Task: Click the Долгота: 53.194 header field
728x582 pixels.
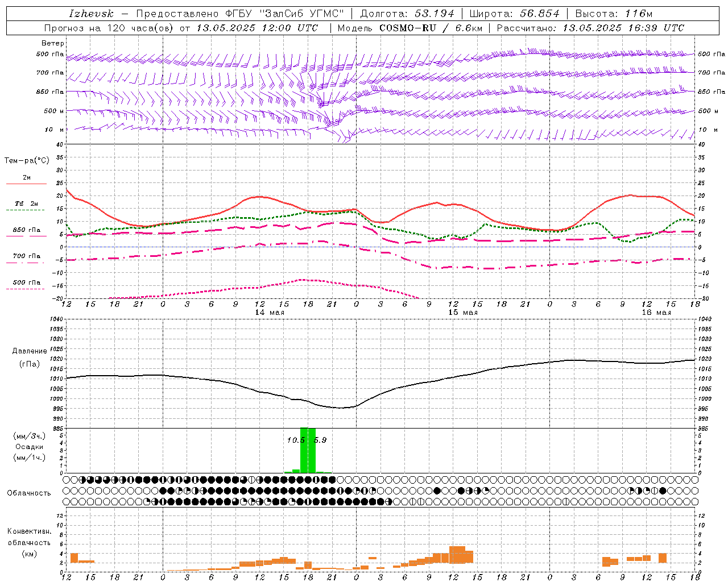Action: coord(407,14)
